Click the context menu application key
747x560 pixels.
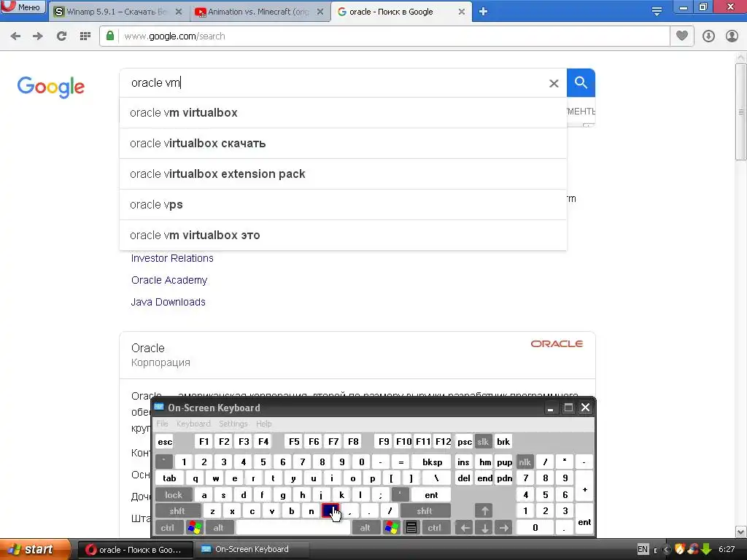(411, 528)
